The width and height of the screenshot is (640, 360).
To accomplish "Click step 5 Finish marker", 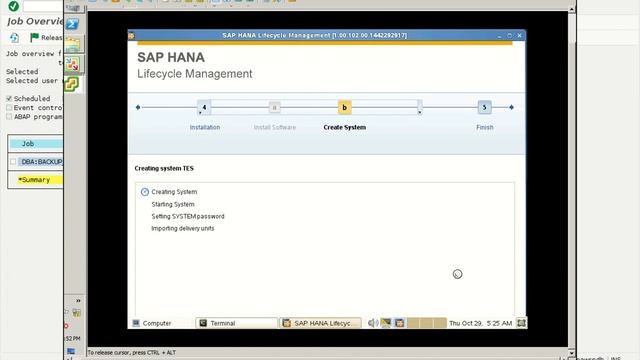I will (484, 107).
